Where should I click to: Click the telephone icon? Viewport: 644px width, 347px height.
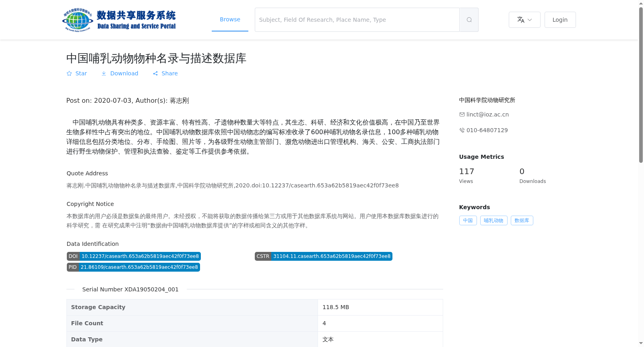click(462, 130)
